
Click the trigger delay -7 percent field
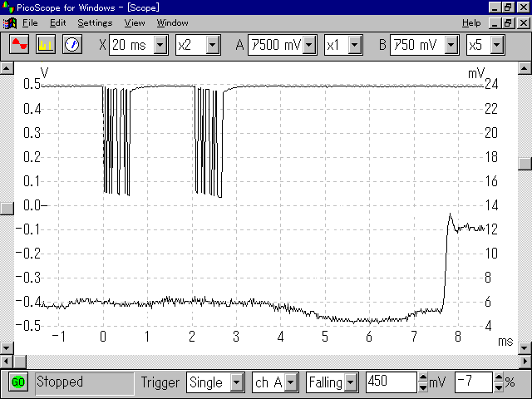[474, 382]
